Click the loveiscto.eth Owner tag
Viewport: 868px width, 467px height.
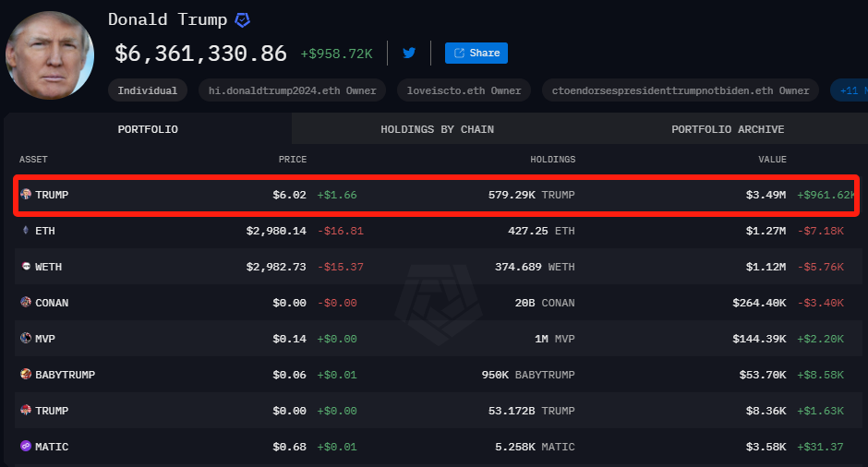point(464,90)
